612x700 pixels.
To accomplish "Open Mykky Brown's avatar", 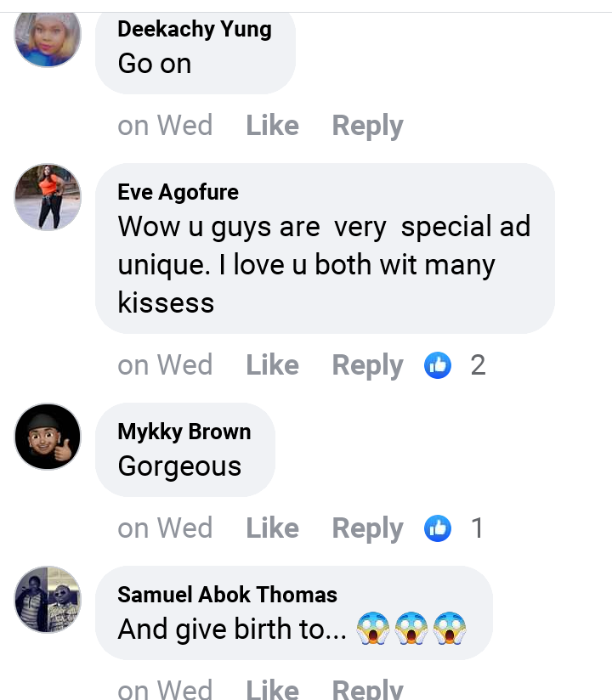I will click(x=48, y=437).
